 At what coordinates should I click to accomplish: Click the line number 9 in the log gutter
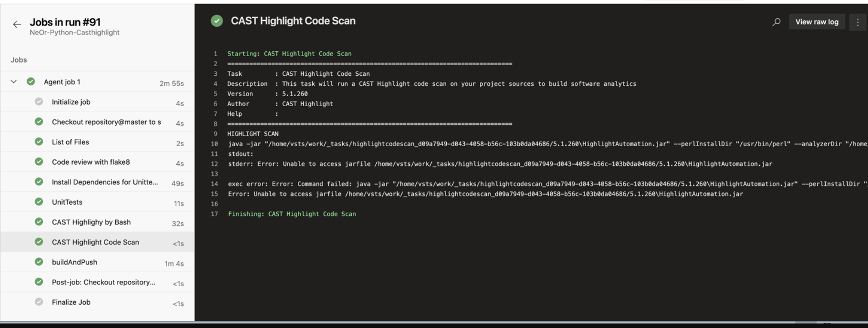[x=215, y=134]
